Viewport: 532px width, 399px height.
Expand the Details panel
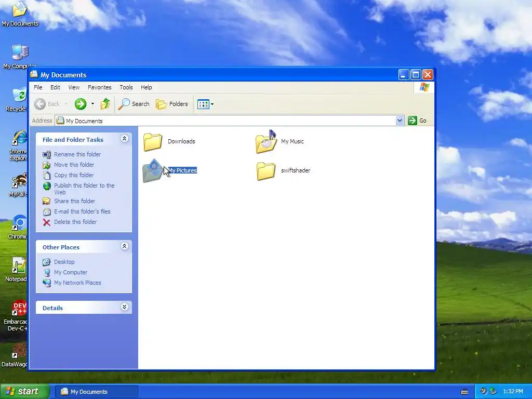[x=125, y=307]
